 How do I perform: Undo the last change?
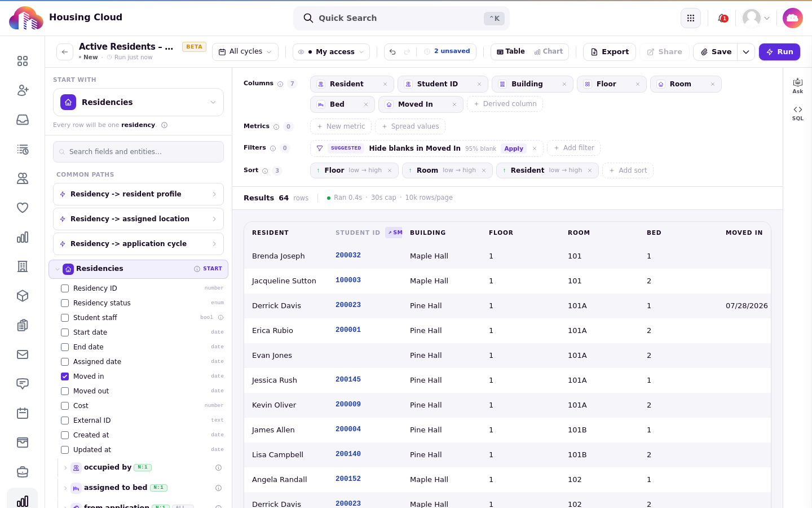(x=393, y=51)
